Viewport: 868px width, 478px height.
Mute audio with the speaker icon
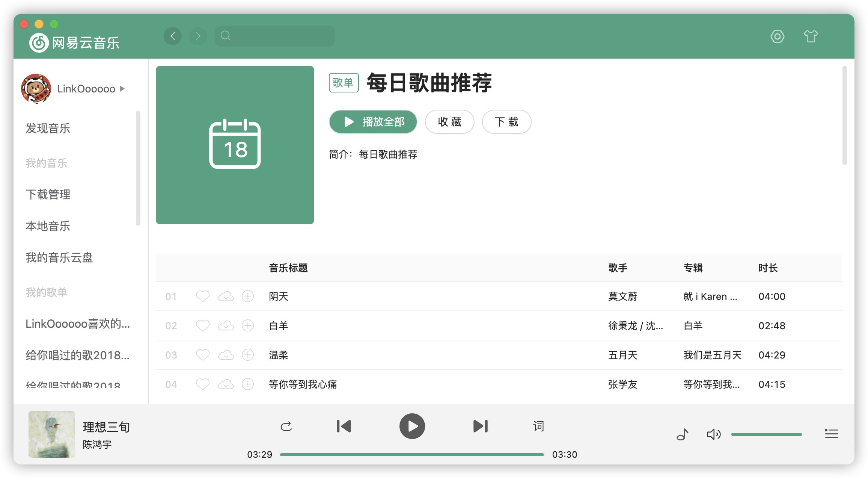[x=714, y=434]
